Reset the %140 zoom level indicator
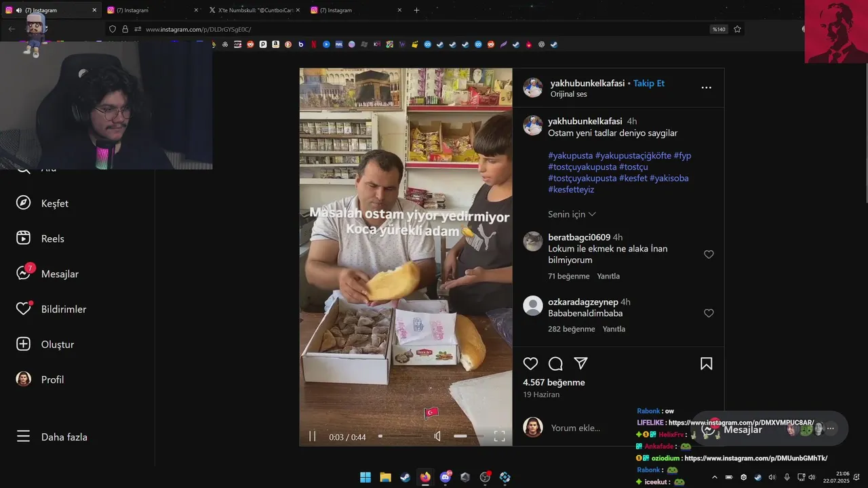 (719, 29)
